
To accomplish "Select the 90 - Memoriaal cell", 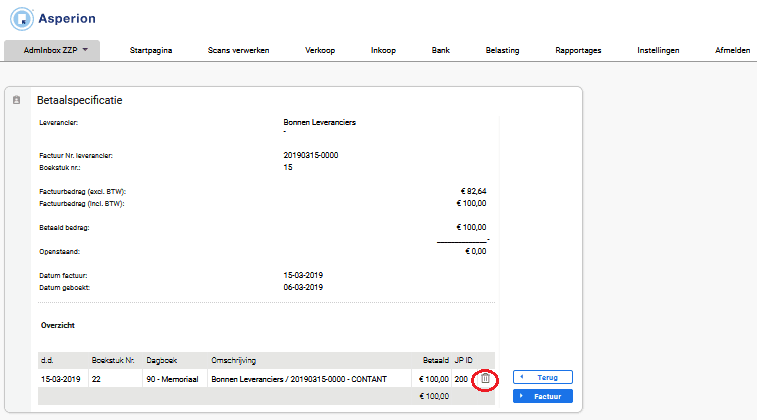I will [172, 379].
